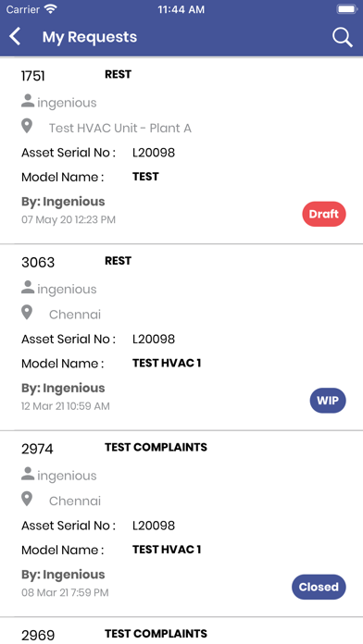The height and width of the screenshot is (644, 363).
Task: Open search with the magnifier icon
Action: click(x=342, y=37)
